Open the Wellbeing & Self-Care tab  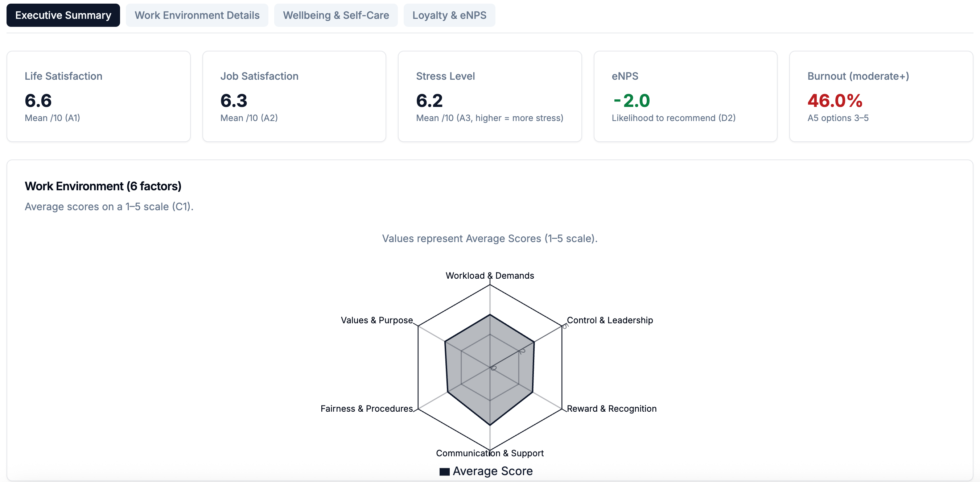click(x=335, y=15)
